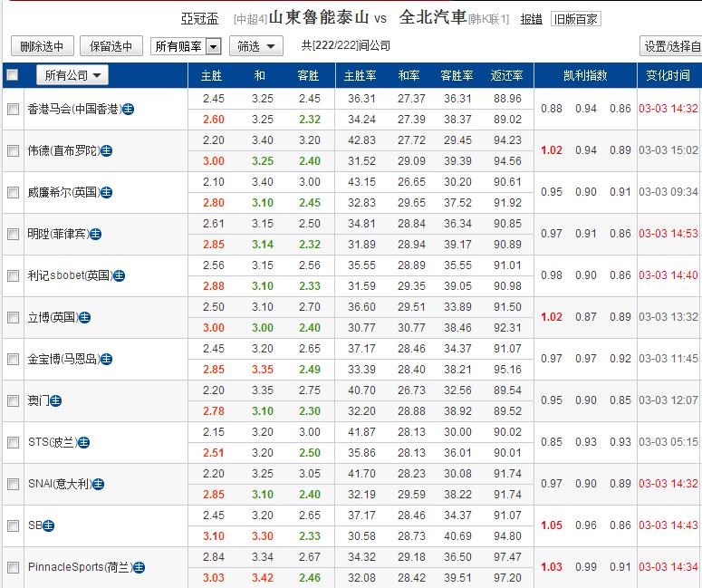Click red home odds 2.60 for 香港马会

(x=214, y=120)
